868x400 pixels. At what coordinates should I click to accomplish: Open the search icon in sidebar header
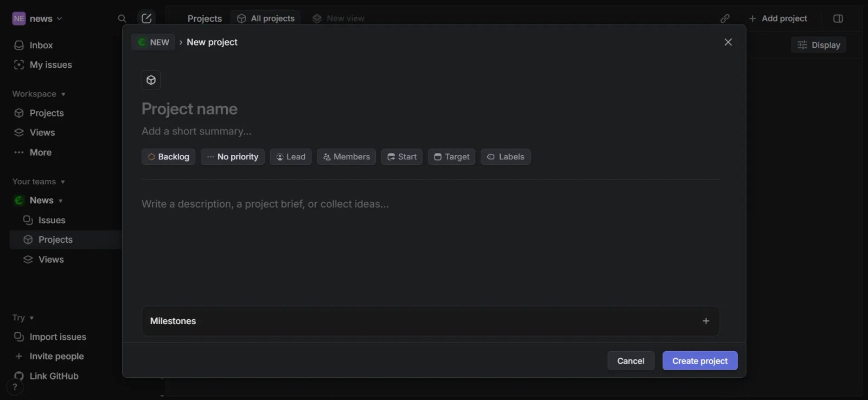pos(122,18)
